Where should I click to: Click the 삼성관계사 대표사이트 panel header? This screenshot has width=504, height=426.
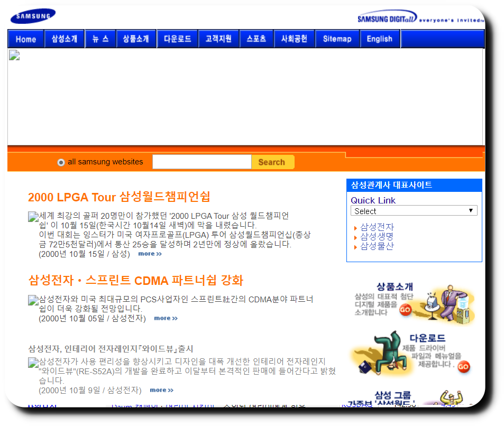tap(414, 185)
